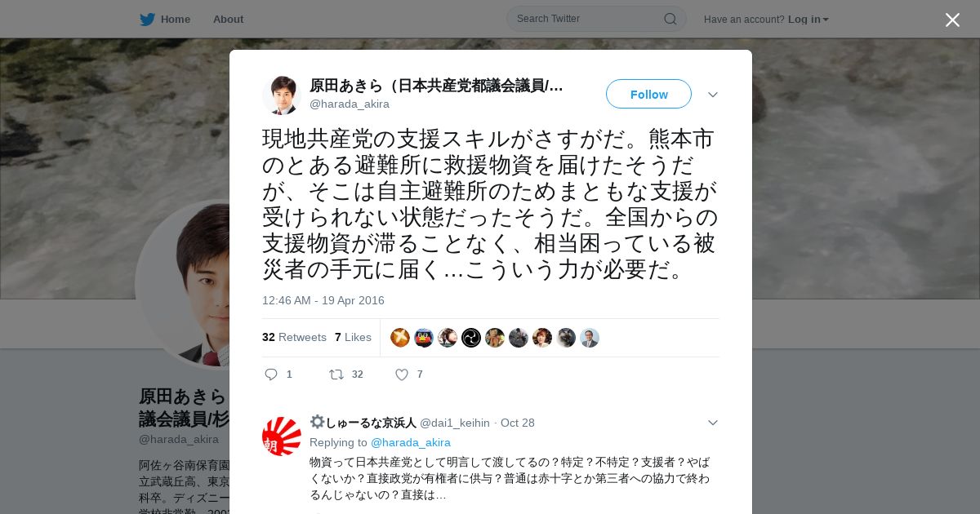980x514 pixels.
Task: Close the tweet overlay with the X
Action: pyautogui.click(x=952, y=20)
